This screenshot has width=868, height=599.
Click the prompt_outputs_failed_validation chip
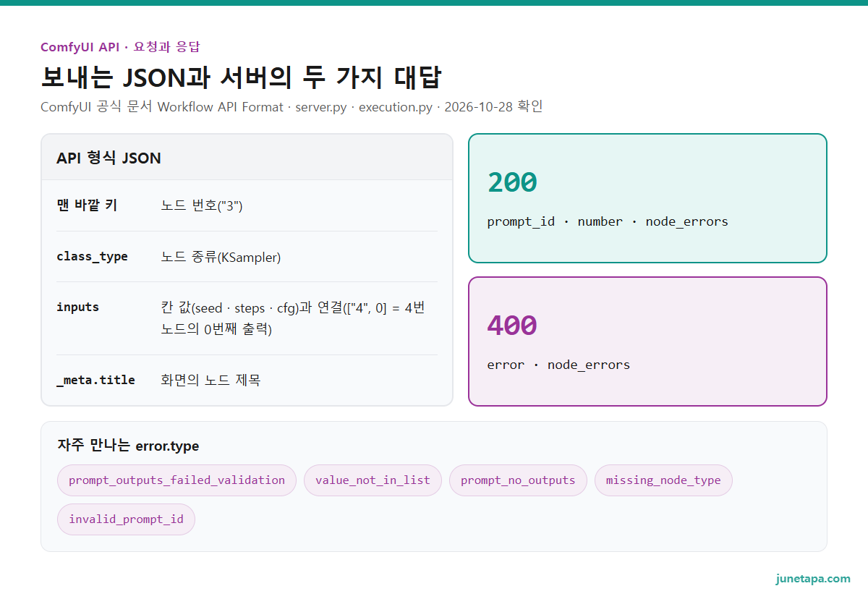176,480
